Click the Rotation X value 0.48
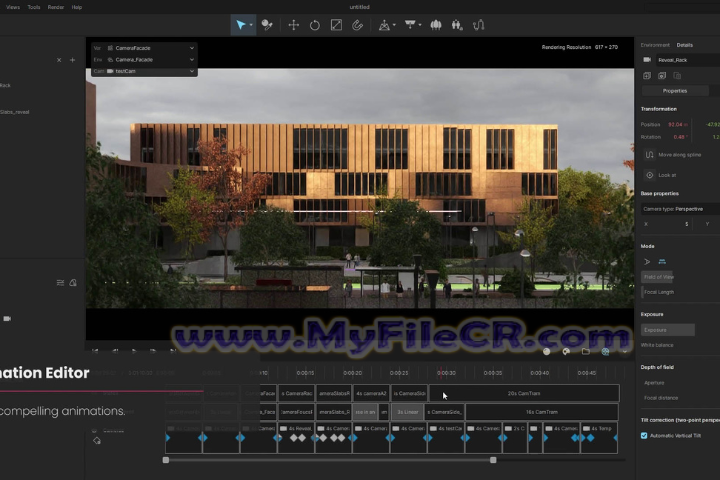The image size is (720, 480). [680, 137]
